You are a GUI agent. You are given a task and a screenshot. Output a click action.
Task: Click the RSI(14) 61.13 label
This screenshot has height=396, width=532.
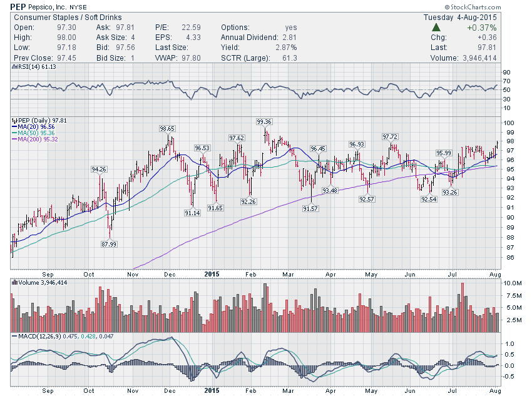(37, 67)
